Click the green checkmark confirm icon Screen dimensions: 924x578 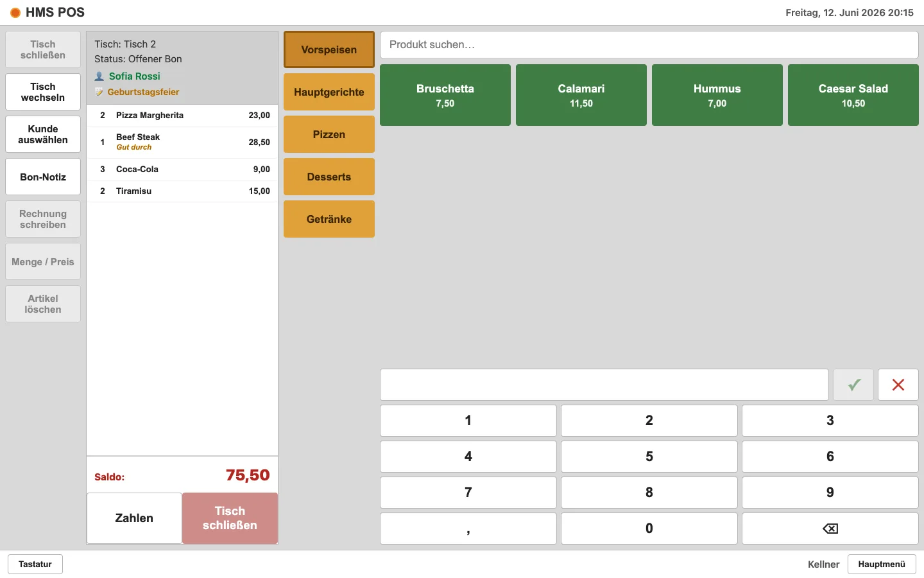point(853,385)
